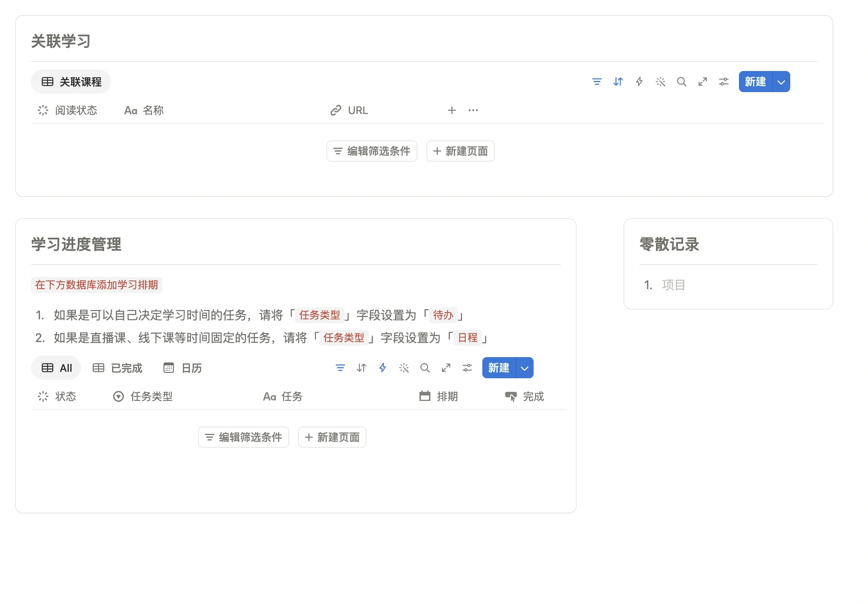Click sort icon in 关联课程 toolbar

coord(618,82)
